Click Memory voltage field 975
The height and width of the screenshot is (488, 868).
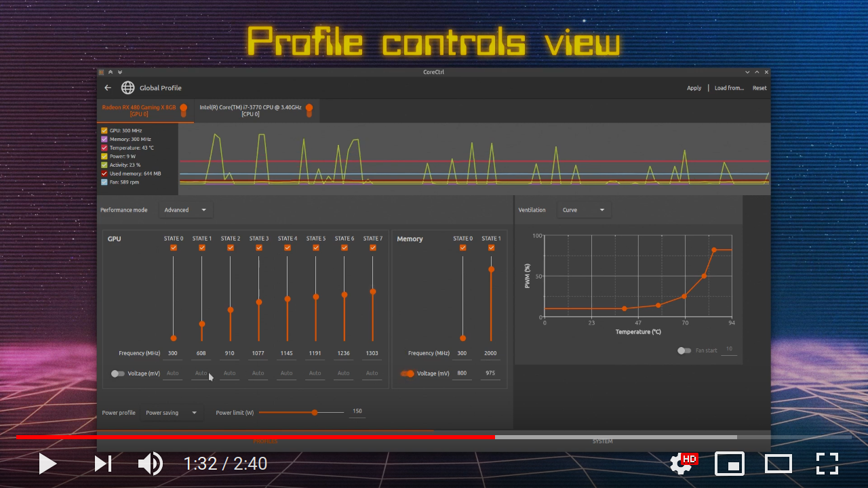[x=490, y=373]
